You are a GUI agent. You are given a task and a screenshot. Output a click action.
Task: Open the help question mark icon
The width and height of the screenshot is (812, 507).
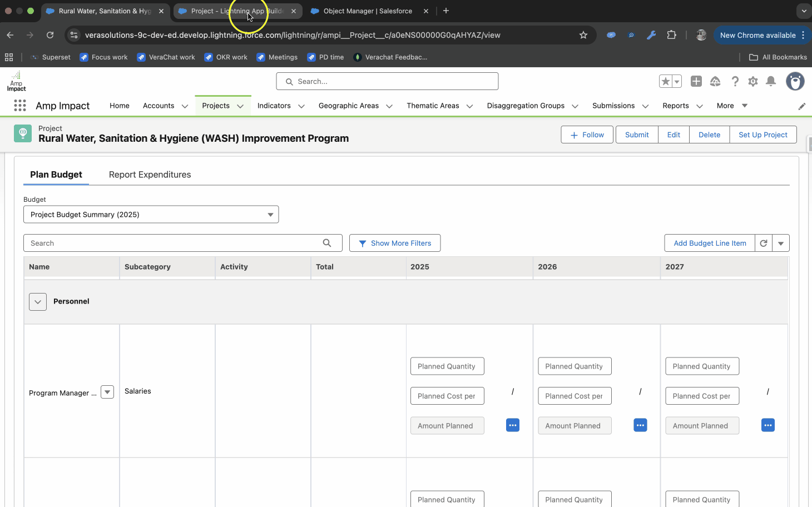735,82
